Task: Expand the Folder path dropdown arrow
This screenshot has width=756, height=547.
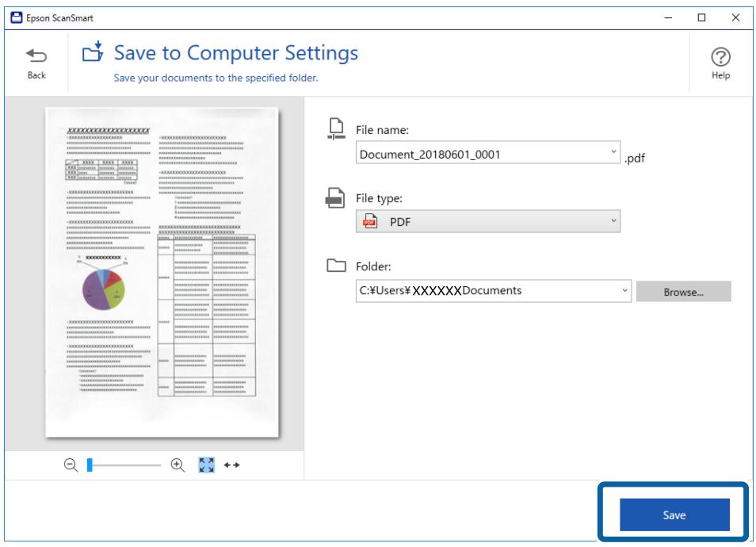Action: pos(624,290)
